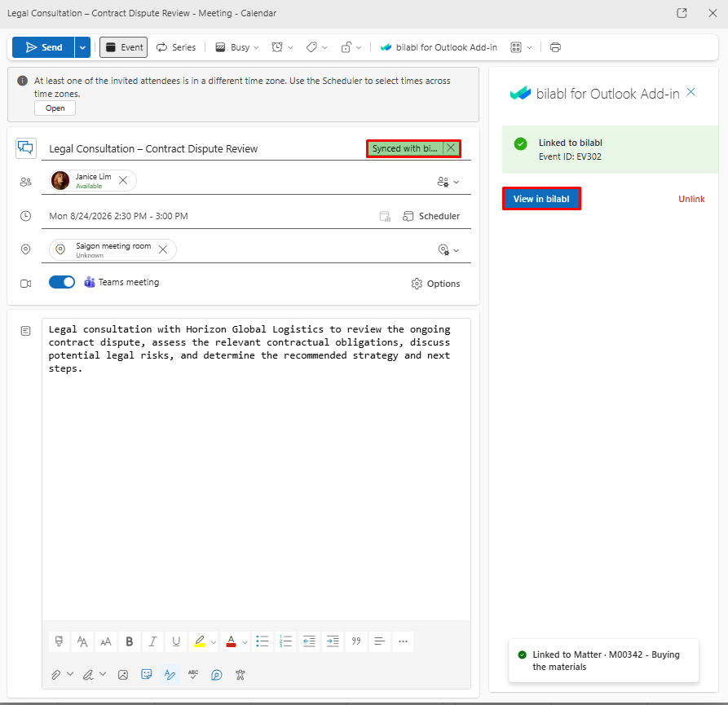Screen dimensions: 728x705
Task: Remove attendee Janice Lim
Action: 123,181
